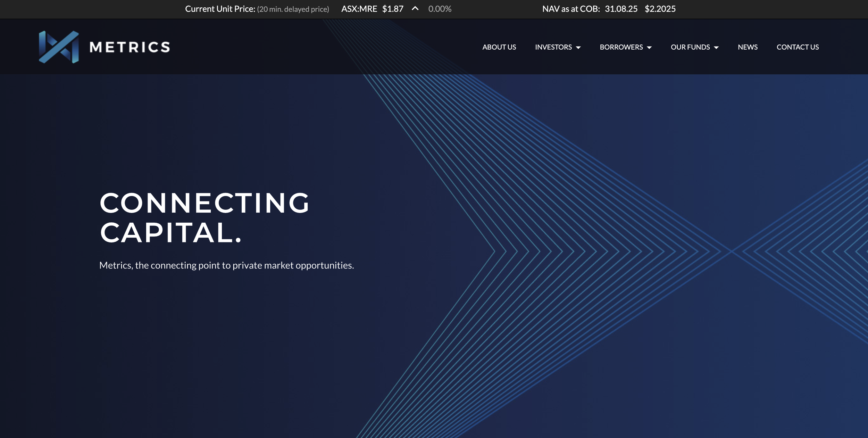The height and width of the screenshot is (438, 868).
Task: Click the Current Unit Price label
Action: tap(220, 9)
